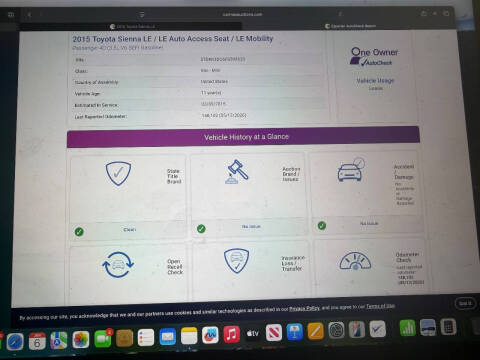
Task: Open the Vehicle Usage link
Action: (375, 80)
